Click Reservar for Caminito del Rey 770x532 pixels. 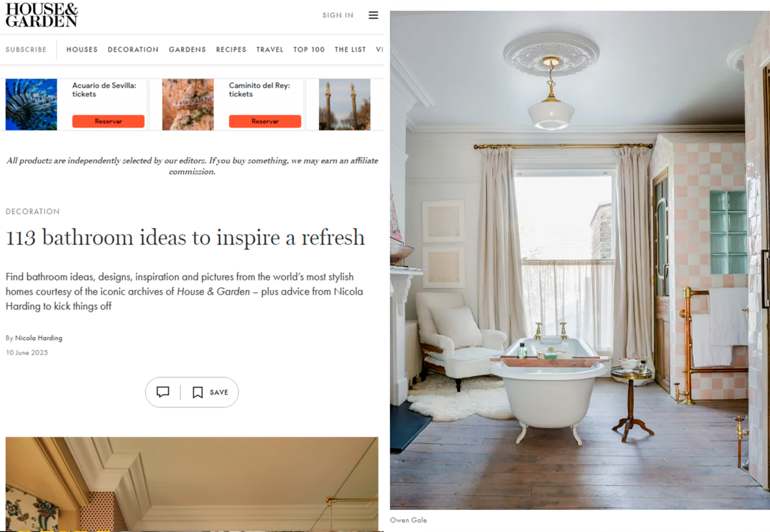tap(265, 121)
